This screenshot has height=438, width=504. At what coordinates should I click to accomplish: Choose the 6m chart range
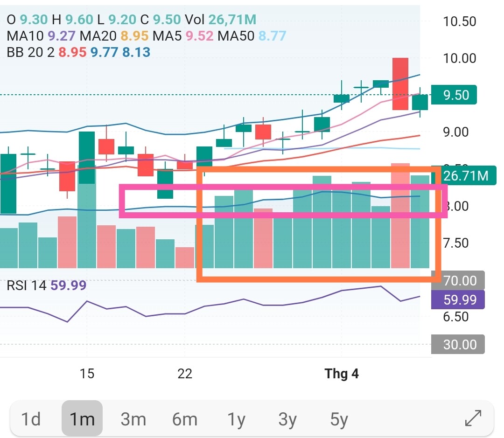coord(184,419)
